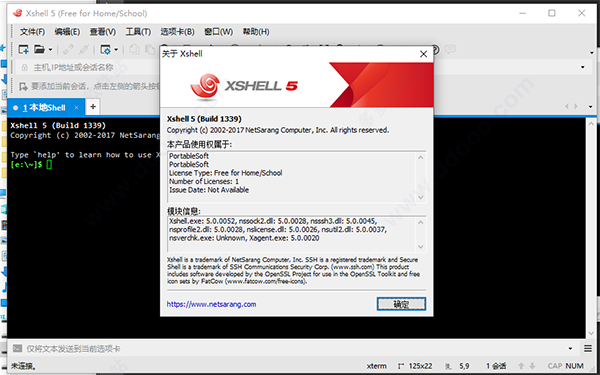Open the session Properties gear icon
Image resolution: width=600 pixels, height=375 pixels.
coord(106,49)
